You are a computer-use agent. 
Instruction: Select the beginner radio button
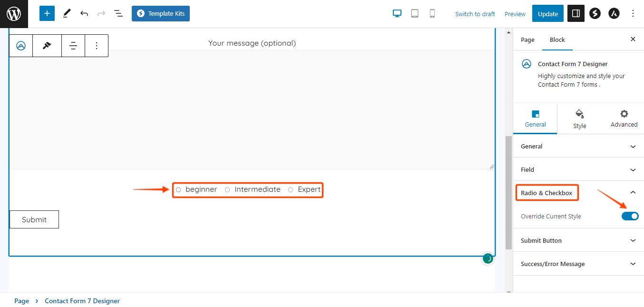point(178,189)
